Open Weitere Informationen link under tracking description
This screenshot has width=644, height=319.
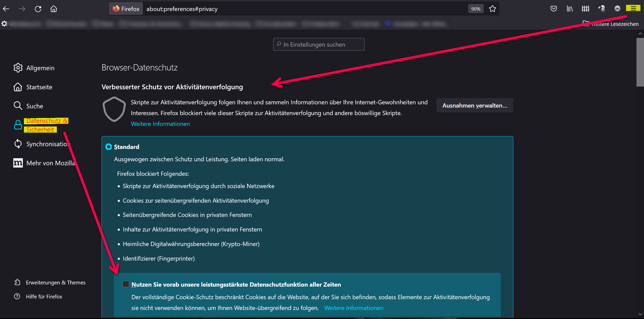160,124
